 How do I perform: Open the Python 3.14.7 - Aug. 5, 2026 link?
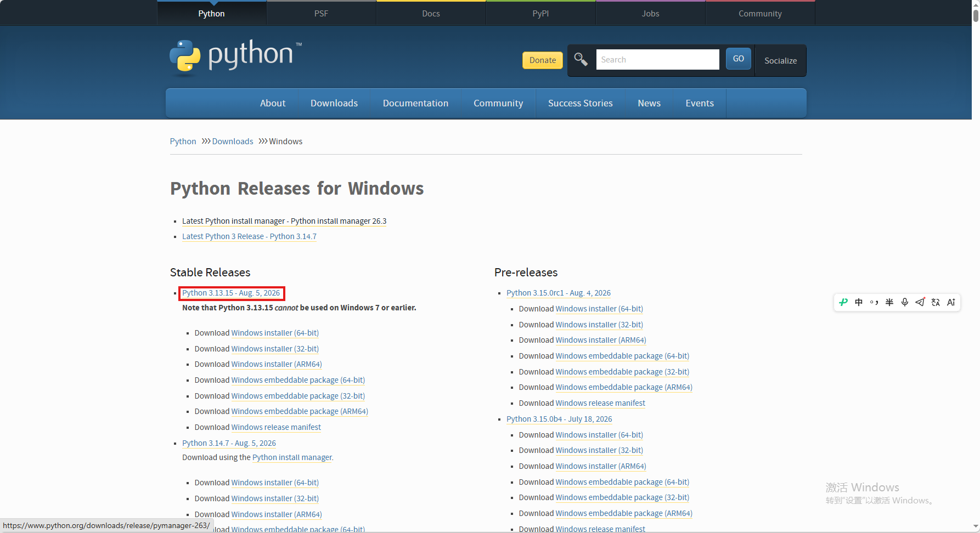229,443
